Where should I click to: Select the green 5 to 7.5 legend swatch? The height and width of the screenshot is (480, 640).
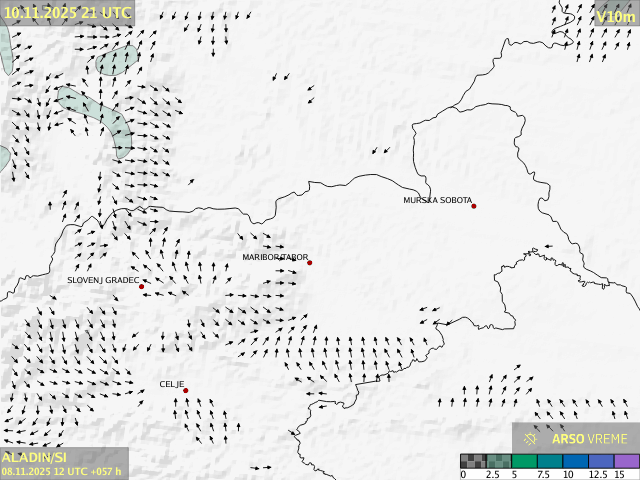pos(524,462)
